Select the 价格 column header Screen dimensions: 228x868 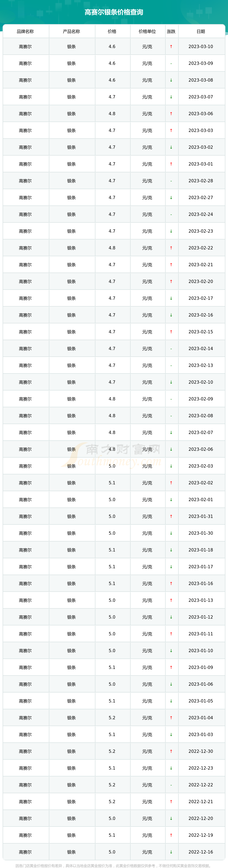(x=112, y=31)
